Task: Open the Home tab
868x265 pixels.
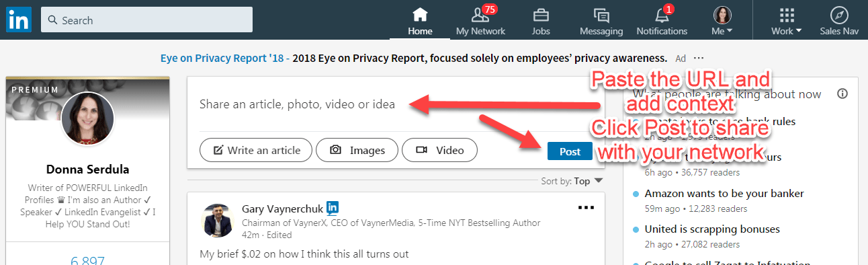Action: pyautogui.click(x=420, y=22)
